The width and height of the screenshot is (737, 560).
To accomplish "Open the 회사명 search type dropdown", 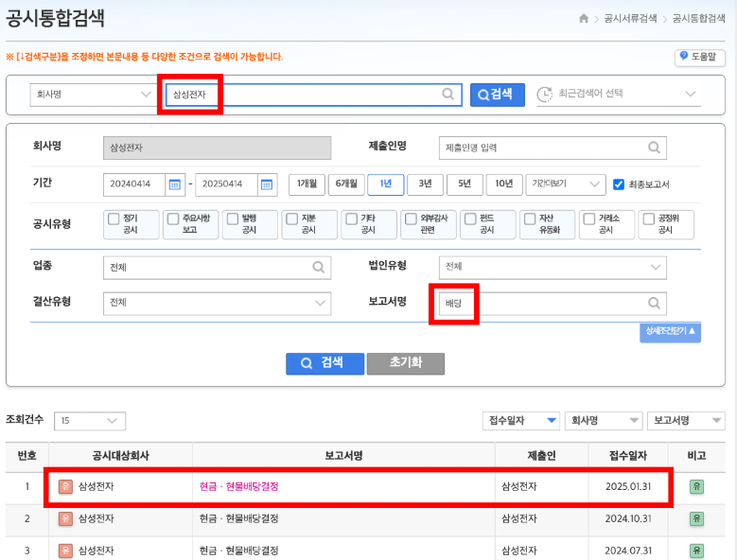I will 93,95.
